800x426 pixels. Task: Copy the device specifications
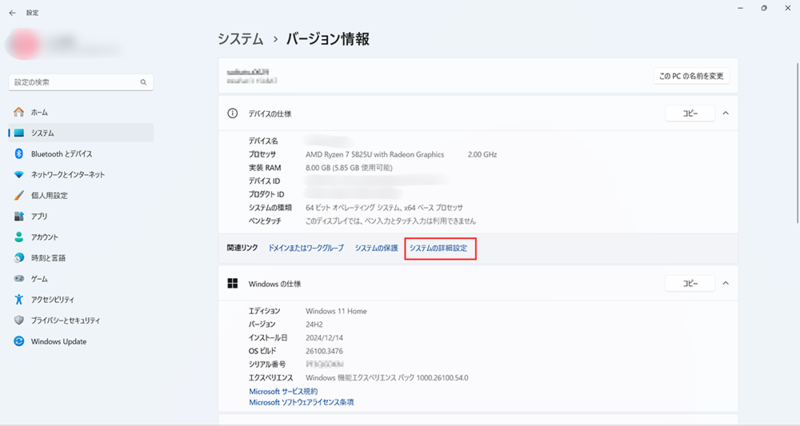690,113
